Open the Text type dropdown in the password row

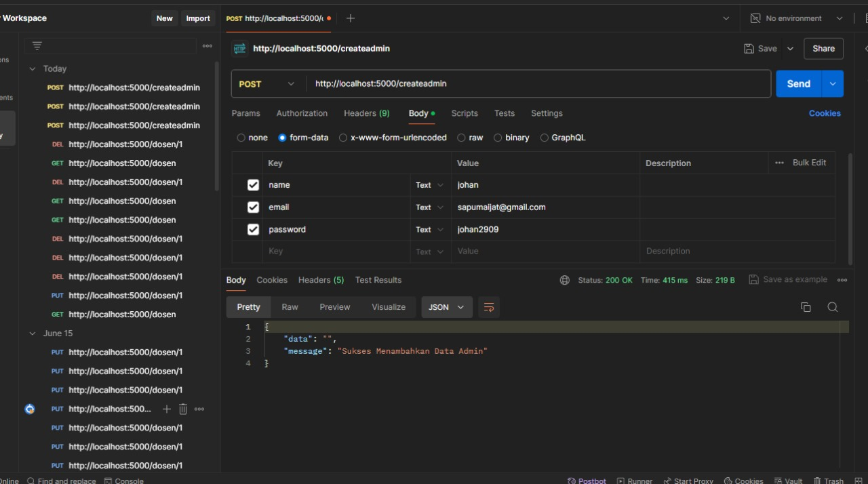point(430,230)
